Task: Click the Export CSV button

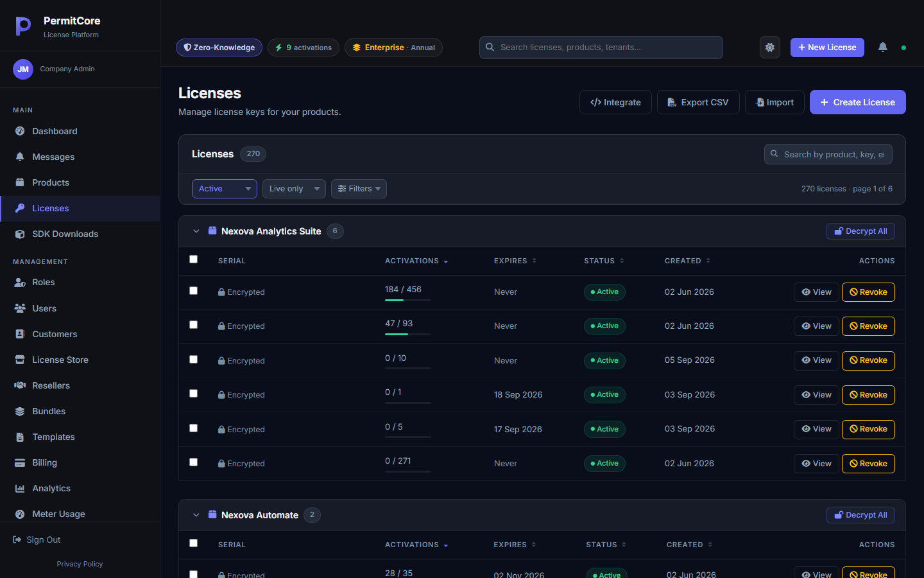Action: click(x=698, y=102)
